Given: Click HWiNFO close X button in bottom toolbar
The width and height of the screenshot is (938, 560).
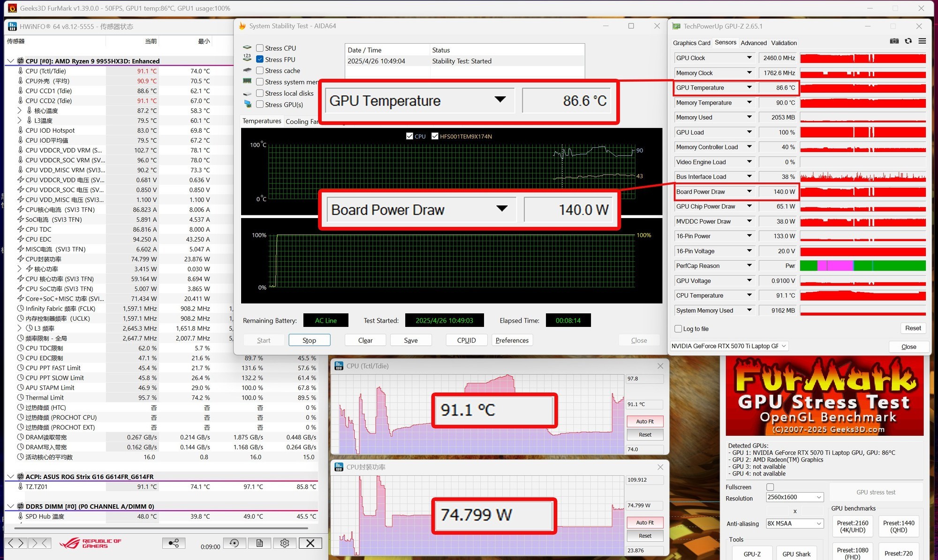Looking at the screenshot, I should pyautogui.click(x=310, y=543).
